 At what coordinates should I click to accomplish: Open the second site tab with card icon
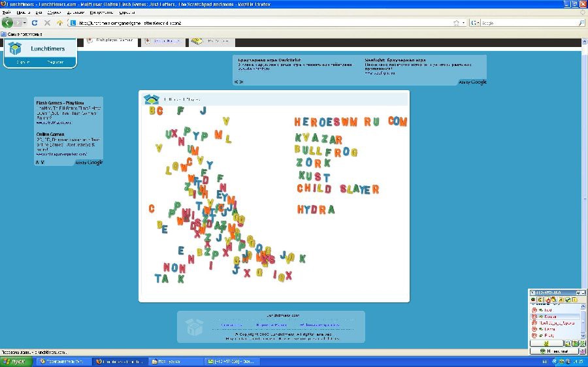(163, 41)
